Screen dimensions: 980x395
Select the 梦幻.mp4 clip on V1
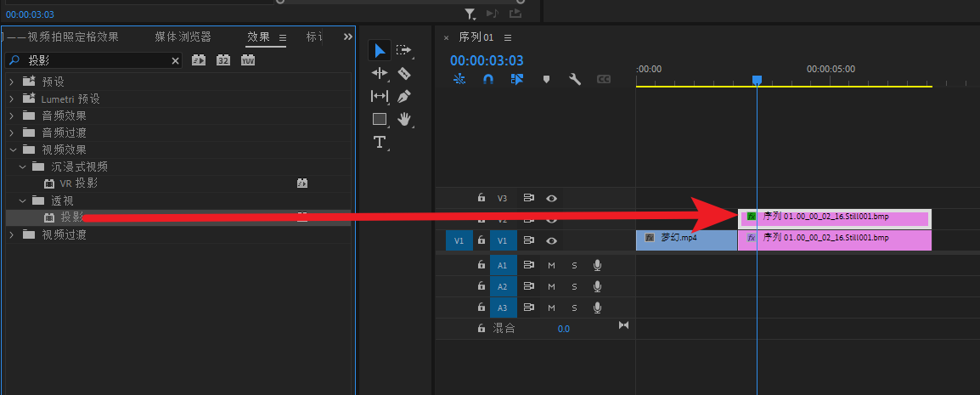[x=686, y=239]
